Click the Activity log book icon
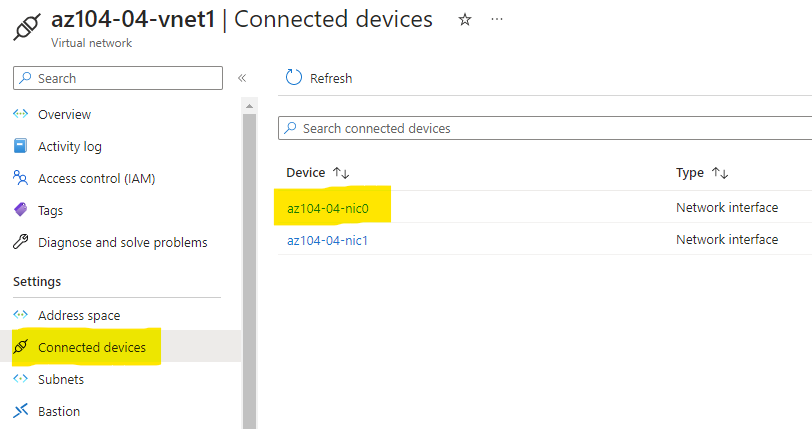812x429 pixels. (x=20, y=146)
